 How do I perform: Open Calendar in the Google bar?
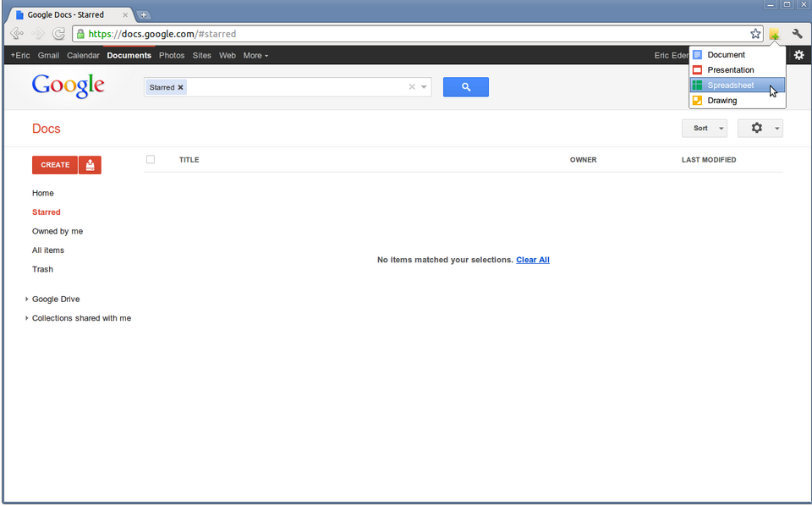[83, 55]
